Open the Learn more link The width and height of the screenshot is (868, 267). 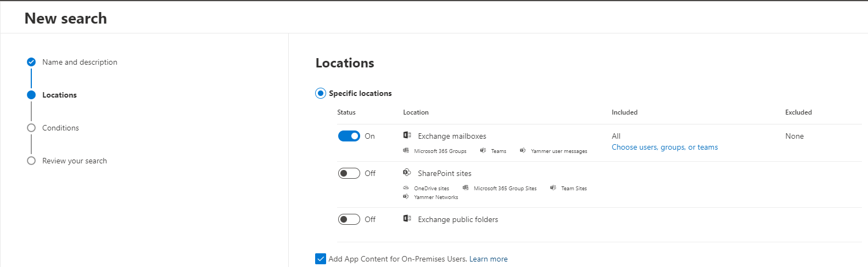coord(488,259)
